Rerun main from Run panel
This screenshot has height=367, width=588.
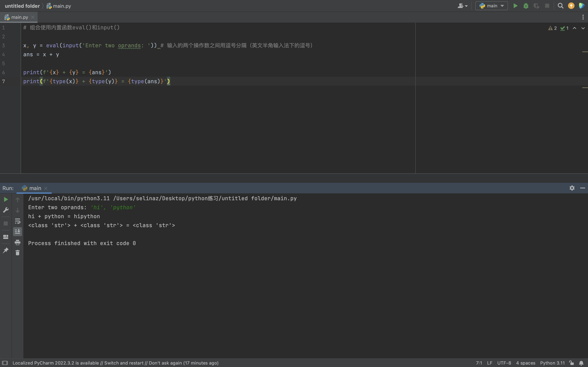[6, 200]
